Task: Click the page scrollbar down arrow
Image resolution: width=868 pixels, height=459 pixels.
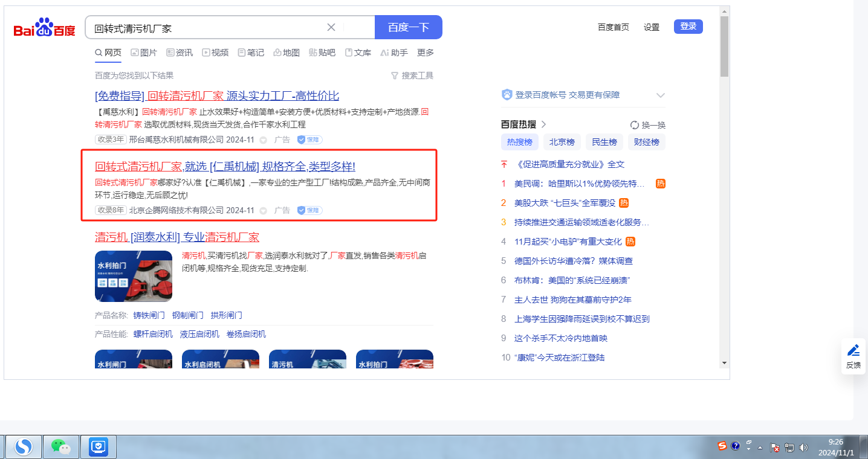Action: coord(725,363)
